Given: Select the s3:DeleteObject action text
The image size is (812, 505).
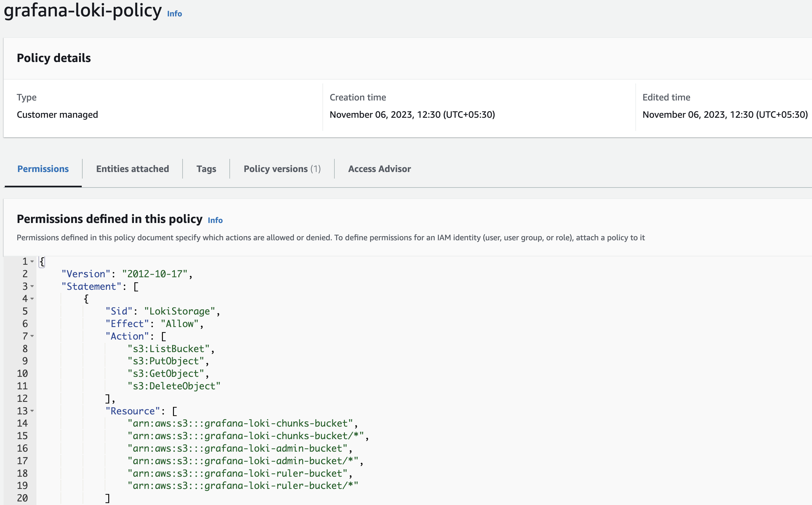Looking at the screenshot, I should point(173,386).
